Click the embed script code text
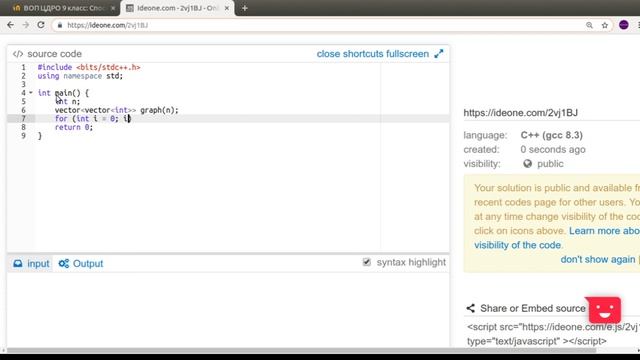This screenshot has width=640, height=360. click(x=553, y=334)
